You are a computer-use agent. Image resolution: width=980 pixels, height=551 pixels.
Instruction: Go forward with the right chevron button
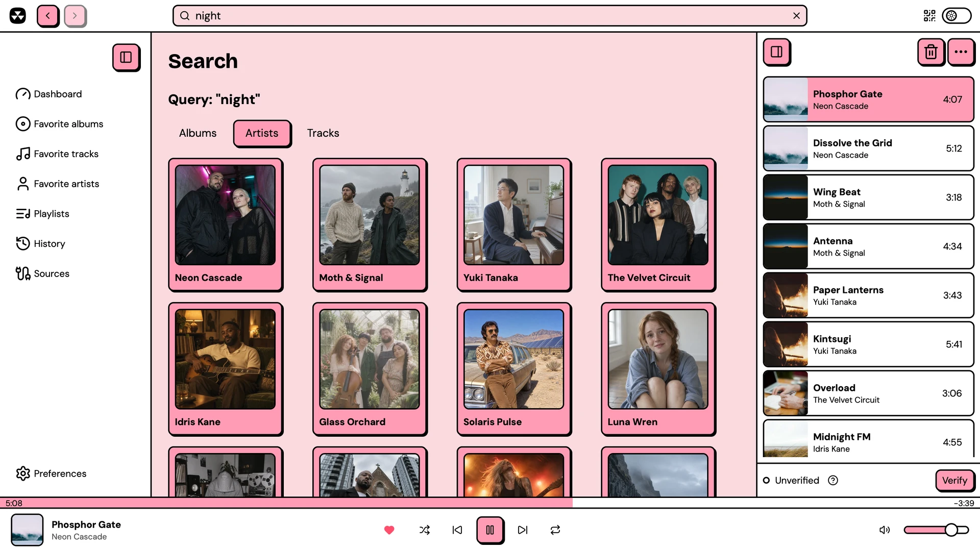[x=75, y=16]
